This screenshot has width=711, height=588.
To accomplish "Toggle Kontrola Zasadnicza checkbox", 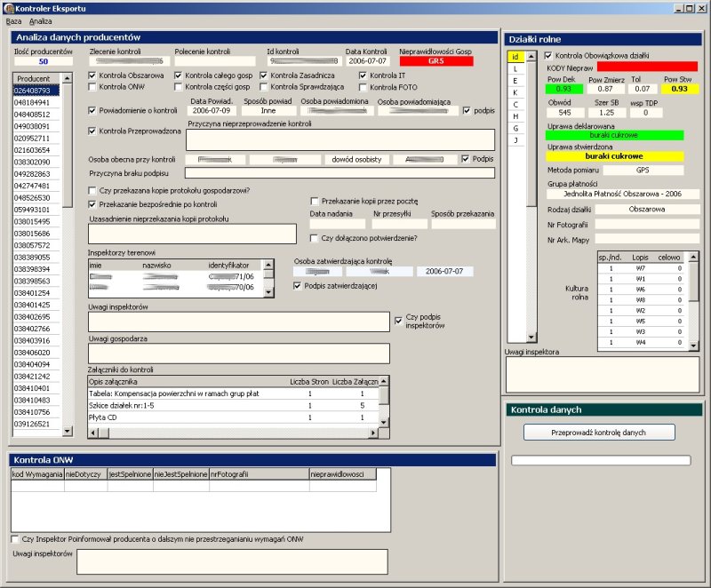I will tap(264, 75).
